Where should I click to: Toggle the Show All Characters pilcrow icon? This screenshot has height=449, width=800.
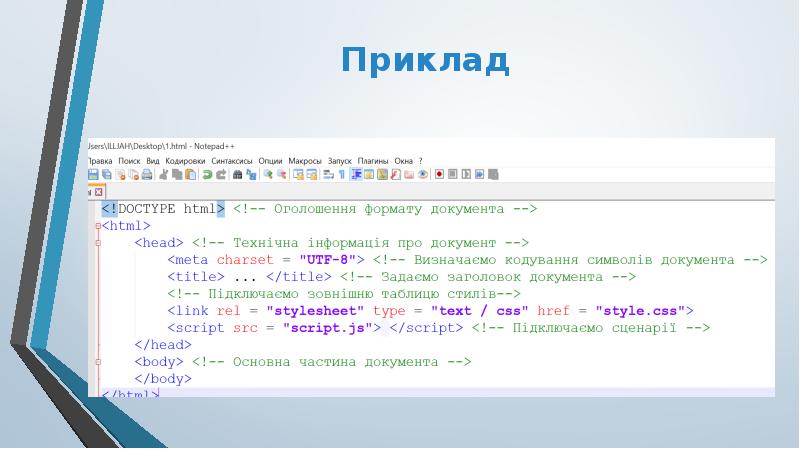click(342, 174)
